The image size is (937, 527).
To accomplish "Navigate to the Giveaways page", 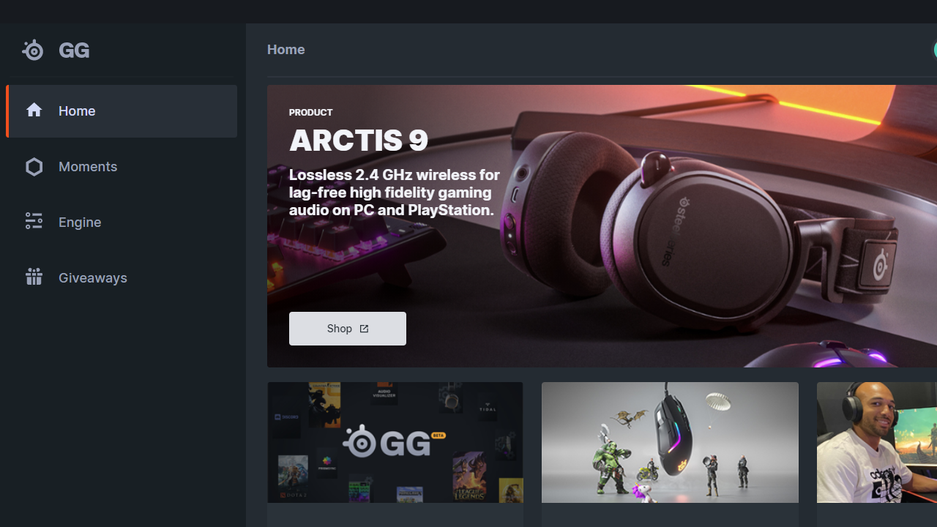I will click(x=122, y=278).
